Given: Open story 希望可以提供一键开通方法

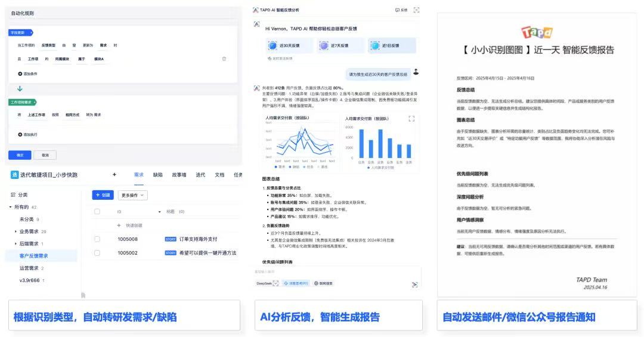Looking at the screenshot, I should coord(208,253).
